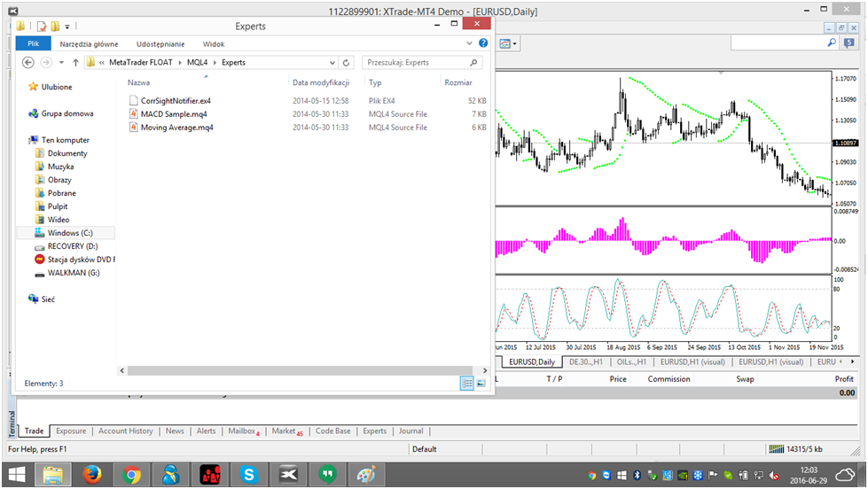Switch to large icons view layout
The height and width of the screenshot is (489, 868).
click(481, 384)
